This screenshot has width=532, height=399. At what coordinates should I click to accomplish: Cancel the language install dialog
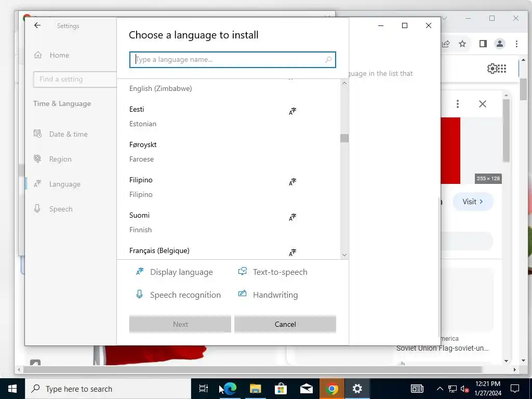point(285,324)
